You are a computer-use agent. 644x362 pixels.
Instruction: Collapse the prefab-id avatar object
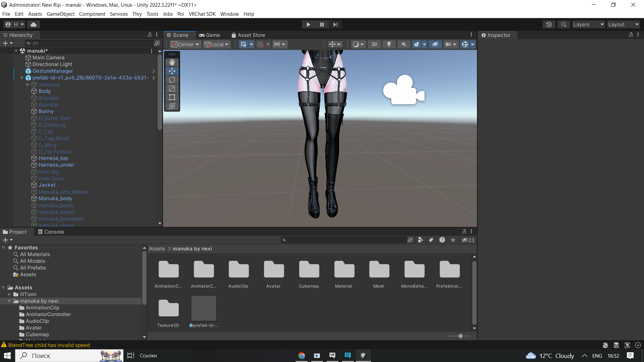[x=22, y=78]
